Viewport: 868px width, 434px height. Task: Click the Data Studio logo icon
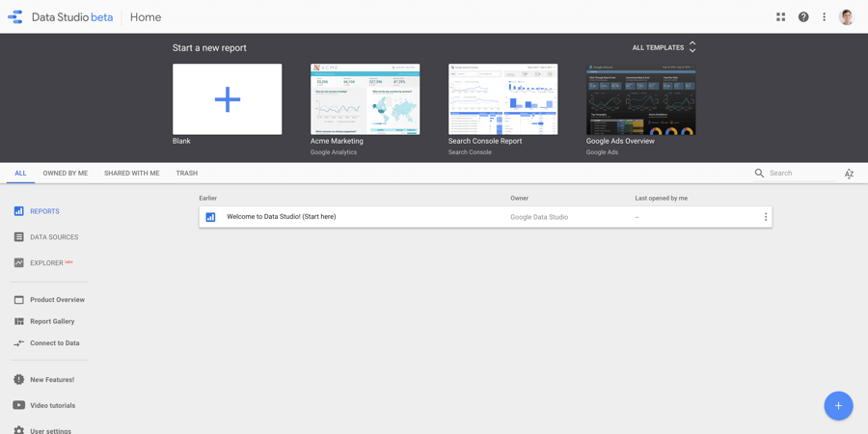pos(14,16)
